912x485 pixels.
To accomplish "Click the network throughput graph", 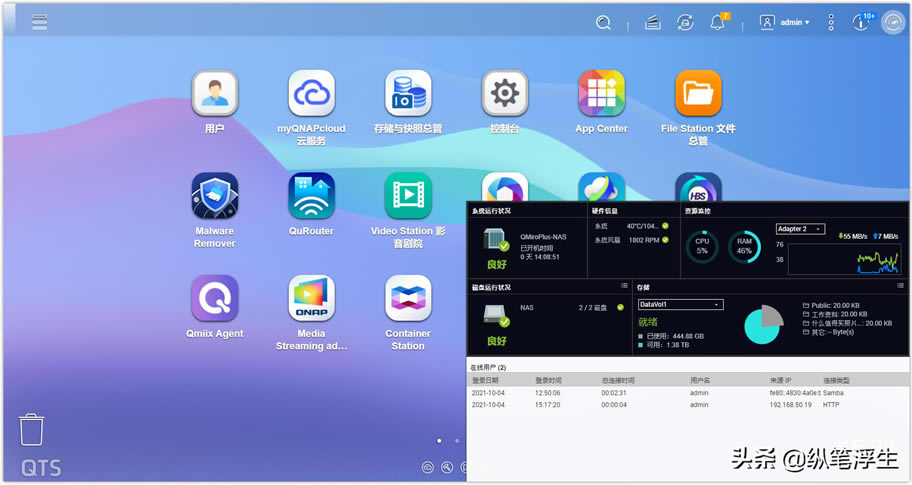I will tap(845, 259).
